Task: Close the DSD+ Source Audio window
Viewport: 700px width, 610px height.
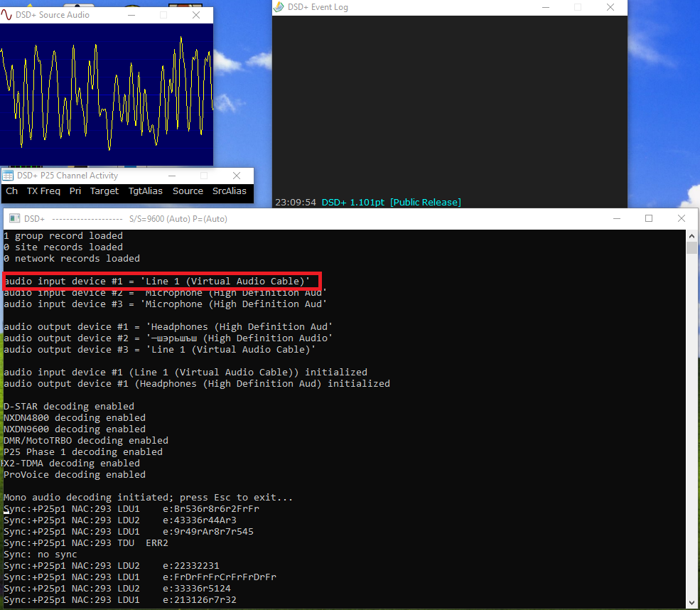Action: [196, 15]
